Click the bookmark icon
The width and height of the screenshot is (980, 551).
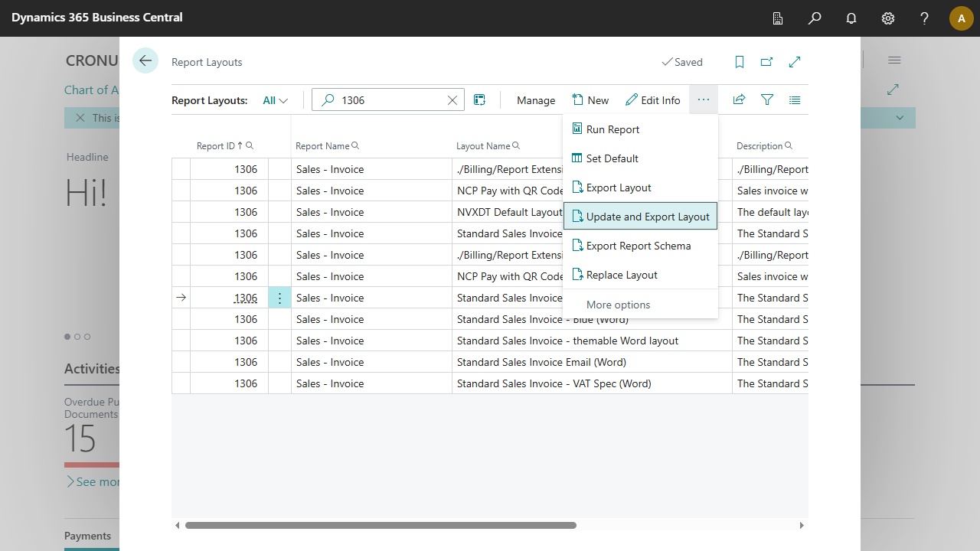coord(740,62)
